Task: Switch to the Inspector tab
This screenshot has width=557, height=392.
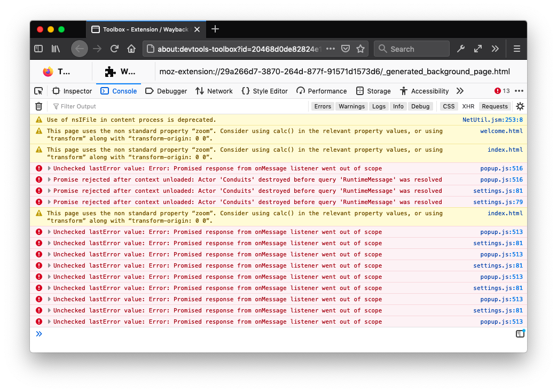Action: point(72,91)
